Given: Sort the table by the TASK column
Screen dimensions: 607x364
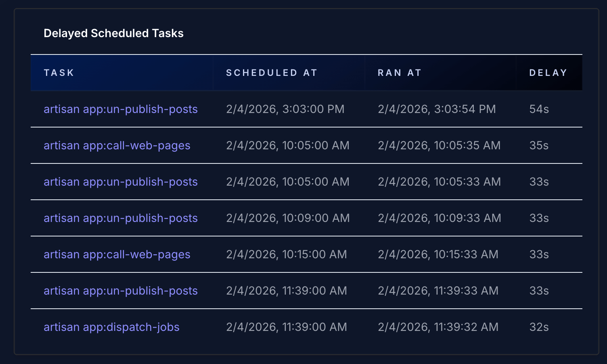Looking at the screenshot, I should coord(59,73).
